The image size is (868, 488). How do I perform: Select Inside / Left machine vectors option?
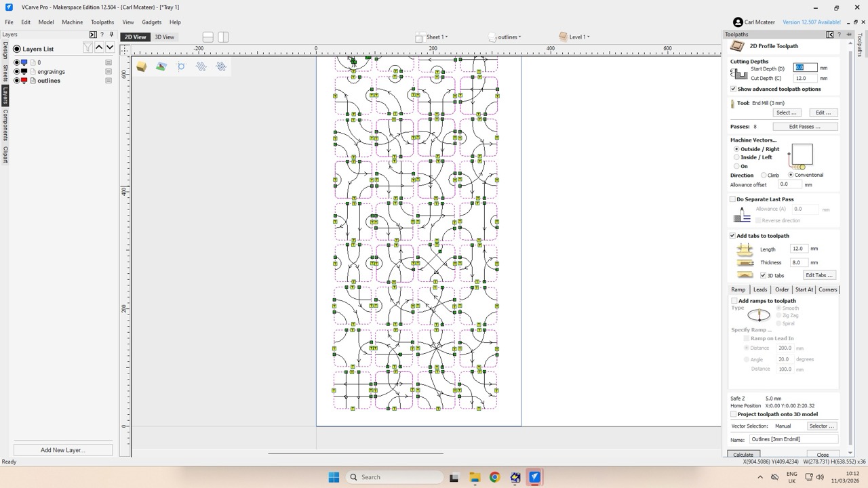tap(736, 157)
